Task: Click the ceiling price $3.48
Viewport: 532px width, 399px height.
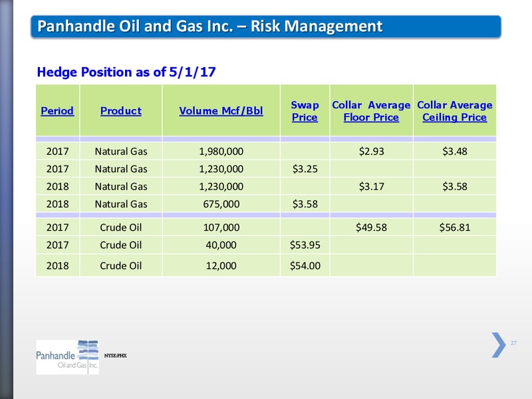Action: (455, 152)
